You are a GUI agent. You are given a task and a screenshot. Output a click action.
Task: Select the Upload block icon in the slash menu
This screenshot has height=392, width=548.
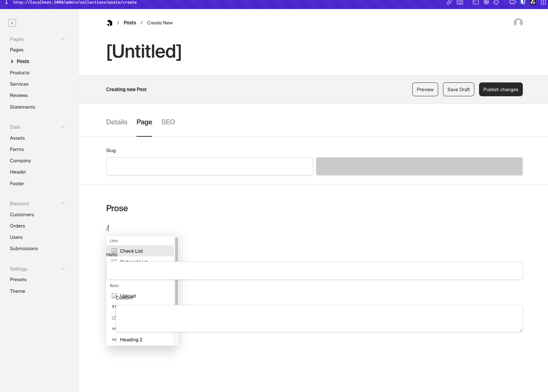point(114,296)
